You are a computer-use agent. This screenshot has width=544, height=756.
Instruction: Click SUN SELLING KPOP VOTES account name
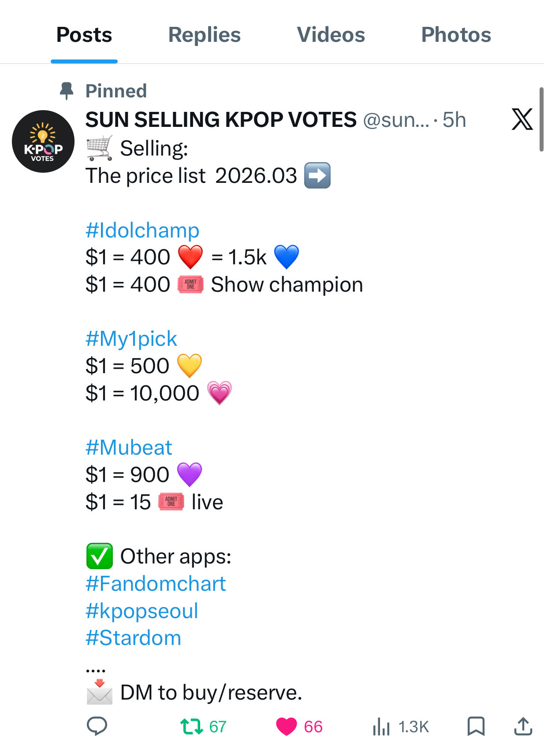click(x=221, y=119)
